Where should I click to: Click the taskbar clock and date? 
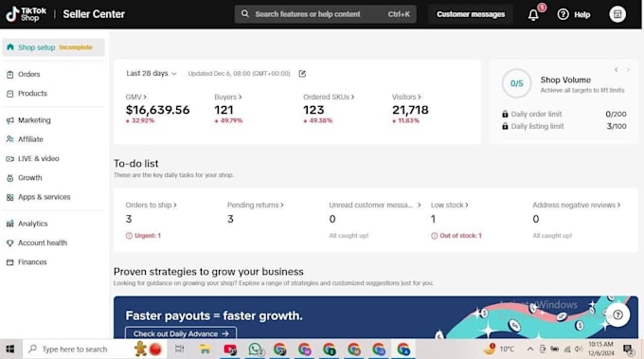tap(600, 349)
